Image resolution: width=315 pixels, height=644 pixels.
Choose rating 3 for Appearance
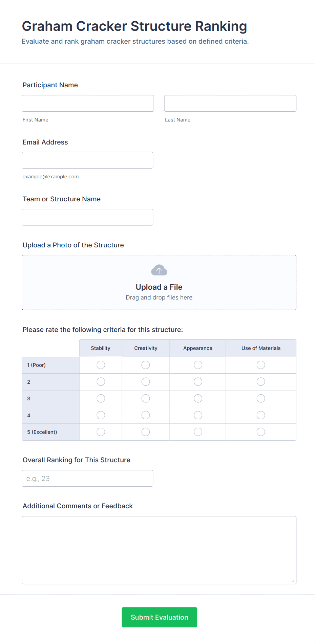198,398
